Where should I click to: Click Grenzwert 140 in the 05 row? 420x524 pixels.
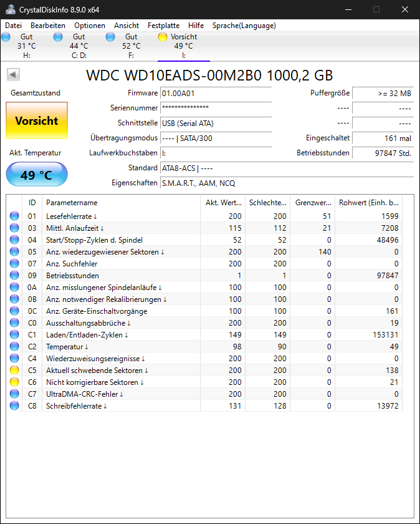(x=325, y=251)
